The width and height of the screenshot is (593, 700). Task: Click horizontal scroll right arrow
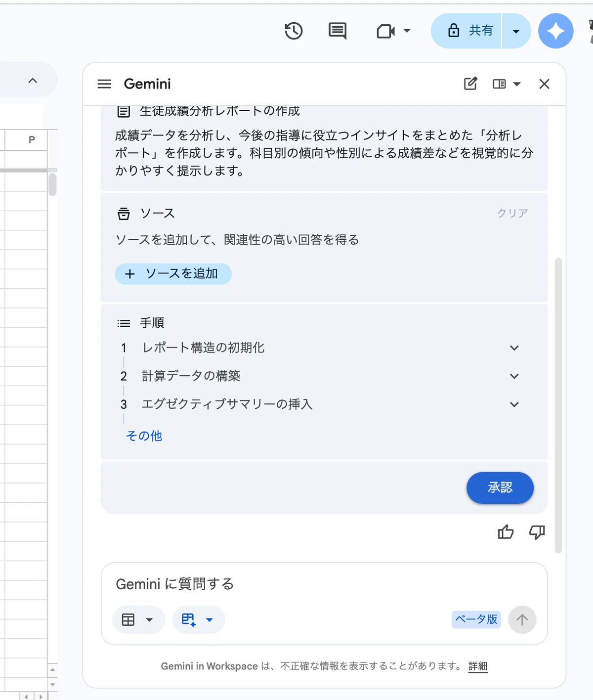coord(41,696)
